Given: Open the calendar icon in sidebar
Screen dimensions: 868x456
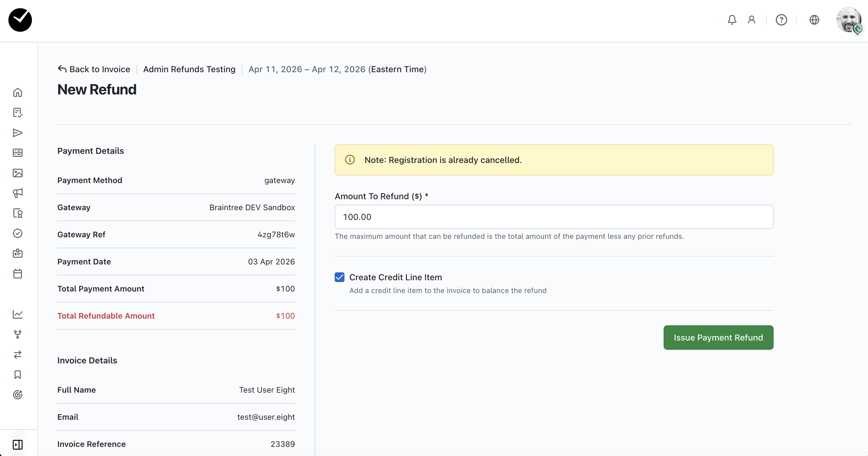Looking at the screenshot, I should click(18, 273).
